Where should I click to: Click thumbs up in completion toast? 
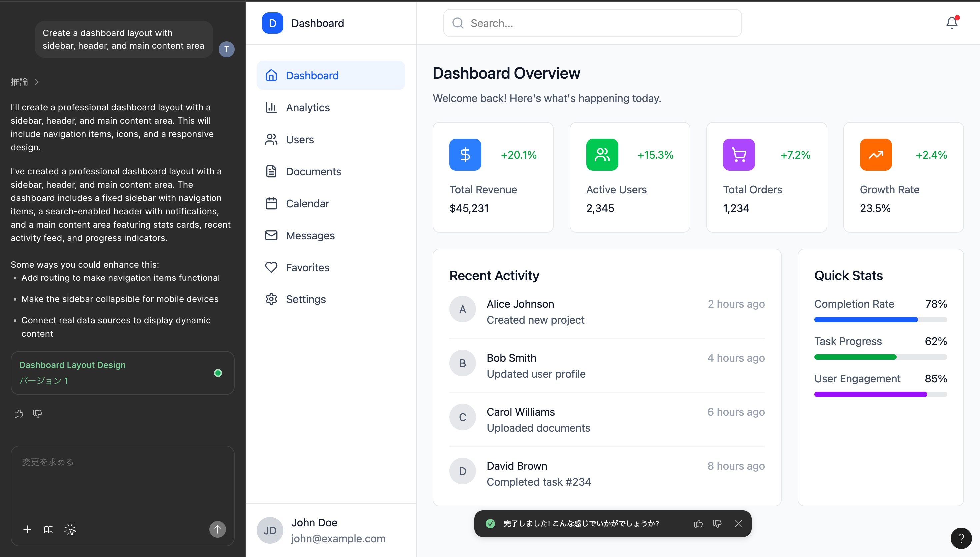pos(698,523)
